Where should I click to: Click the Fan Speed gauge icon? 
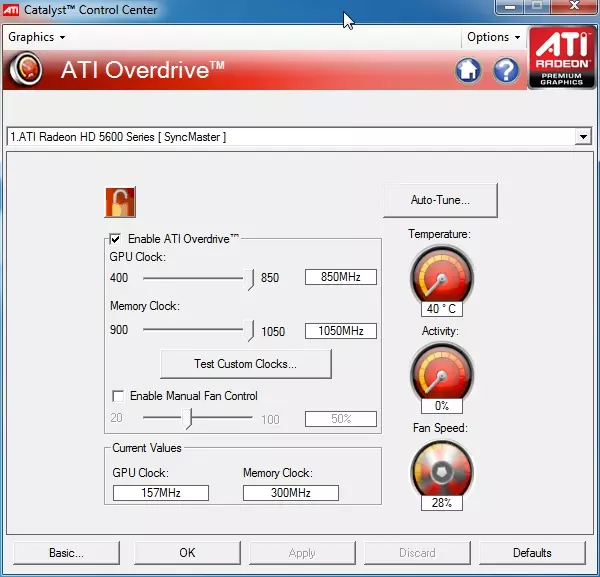click(441, 468)
